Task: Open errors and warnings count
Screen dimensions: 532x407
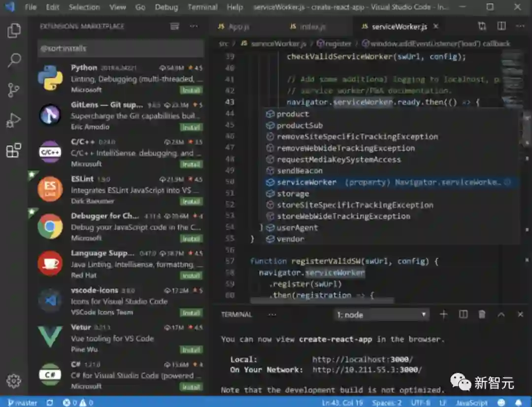Action: pyautogui.click(x=78, y=403)
